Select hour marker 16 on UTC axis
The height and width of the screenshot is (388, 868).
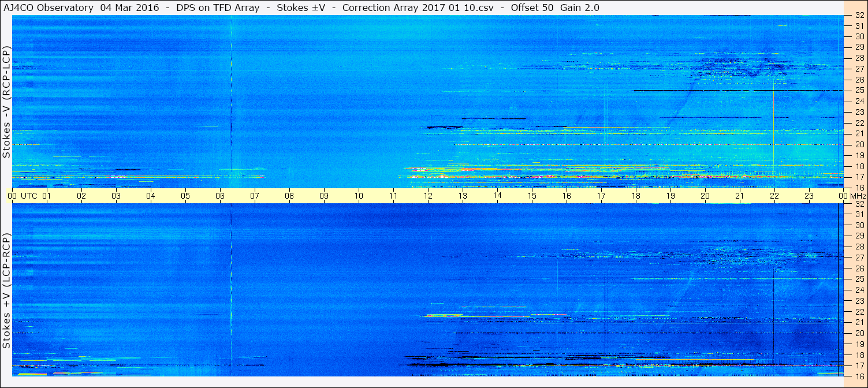click(x=567, y=196)
